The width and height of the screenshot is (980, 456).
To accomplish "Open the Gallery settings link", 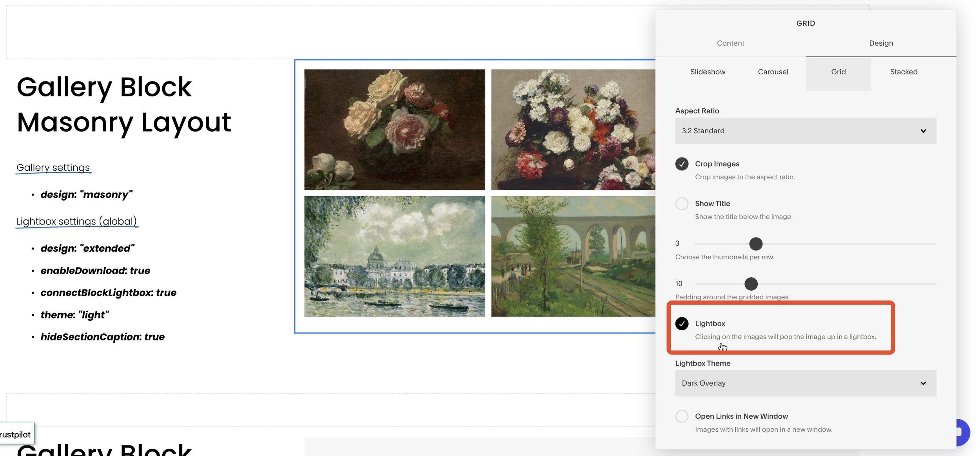I will tap(53, 167).
